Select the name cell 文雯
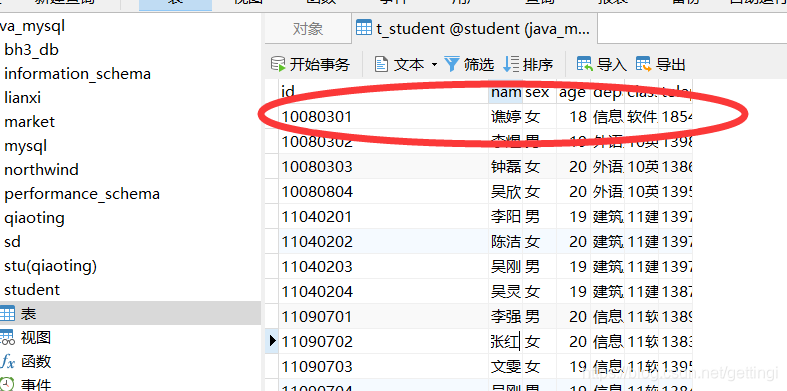This screenshot has width=787, height=391. 505,366
